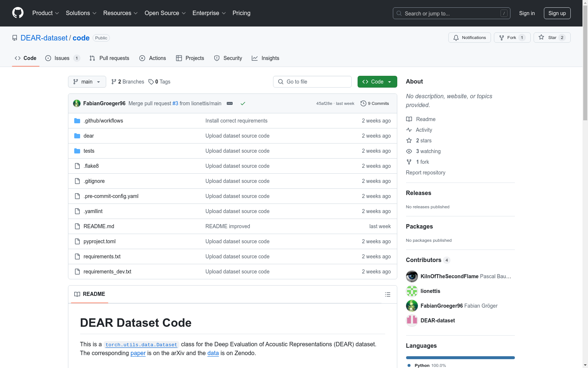
Task: Click the '3 watching' text
Action: click(428, 151)
